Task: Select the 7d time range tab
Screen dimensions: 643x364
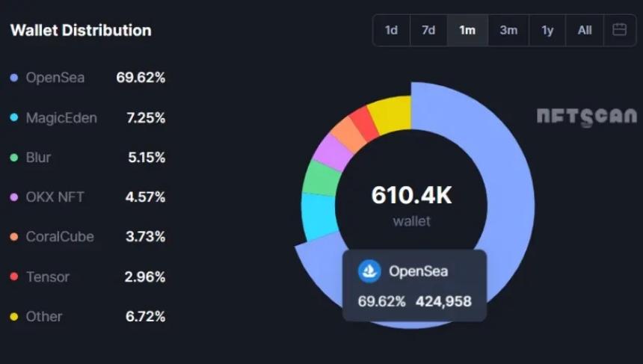Action: click(x=428, y=31)
